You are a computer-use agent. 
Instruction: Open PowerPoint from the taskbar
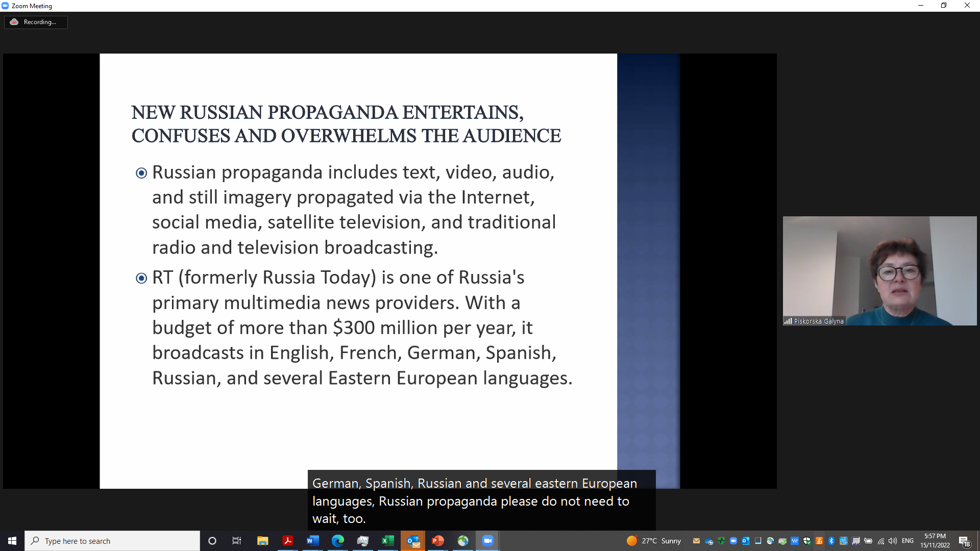point(437,541)
